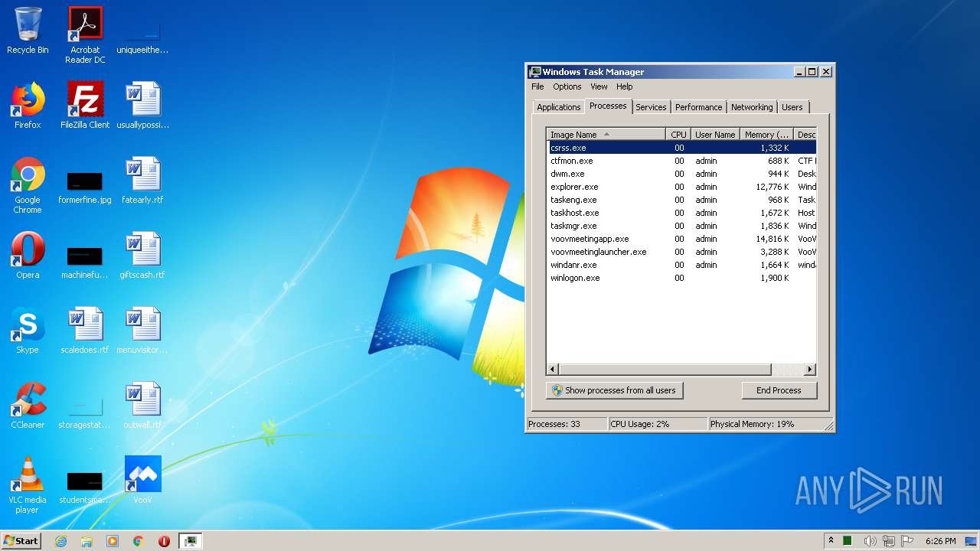Sort processes by Memory column
The height and width of the screenshot is (551, 980).
[x=766, y=135]
